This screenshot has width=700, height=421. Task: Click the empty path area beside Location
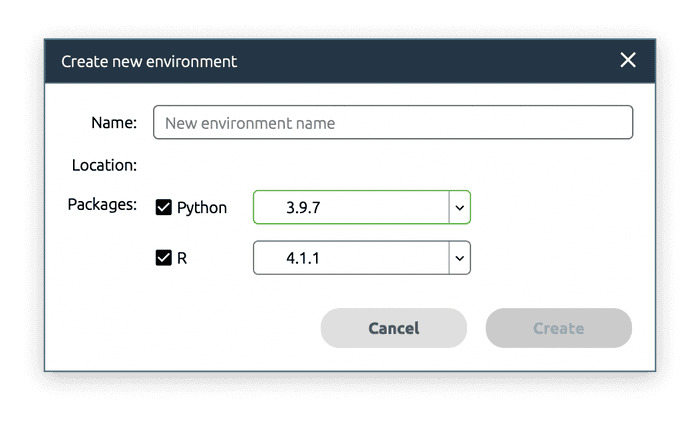coord(393,165)
